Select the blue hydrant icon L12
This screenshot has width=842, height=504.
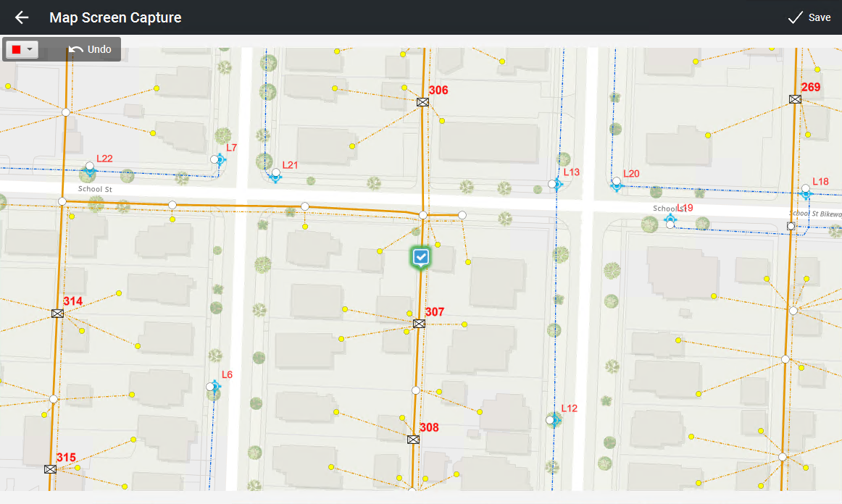554,420
